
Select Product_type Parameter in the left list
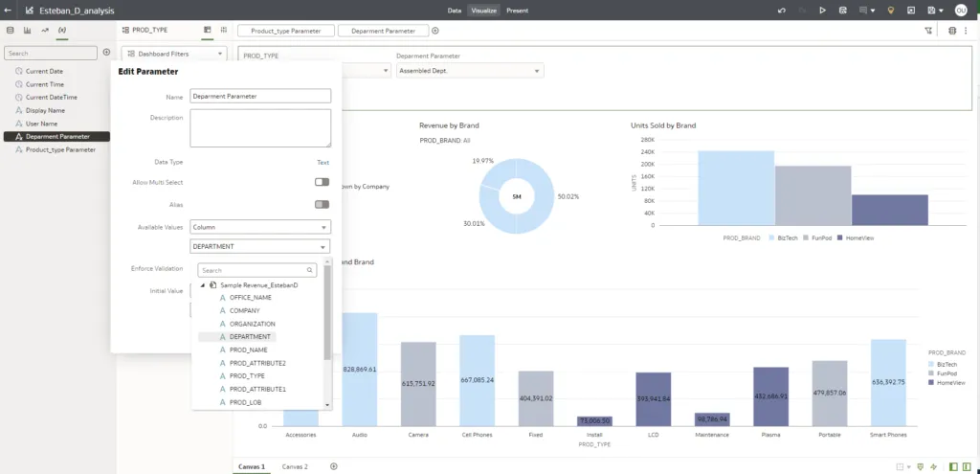point(60,149)
